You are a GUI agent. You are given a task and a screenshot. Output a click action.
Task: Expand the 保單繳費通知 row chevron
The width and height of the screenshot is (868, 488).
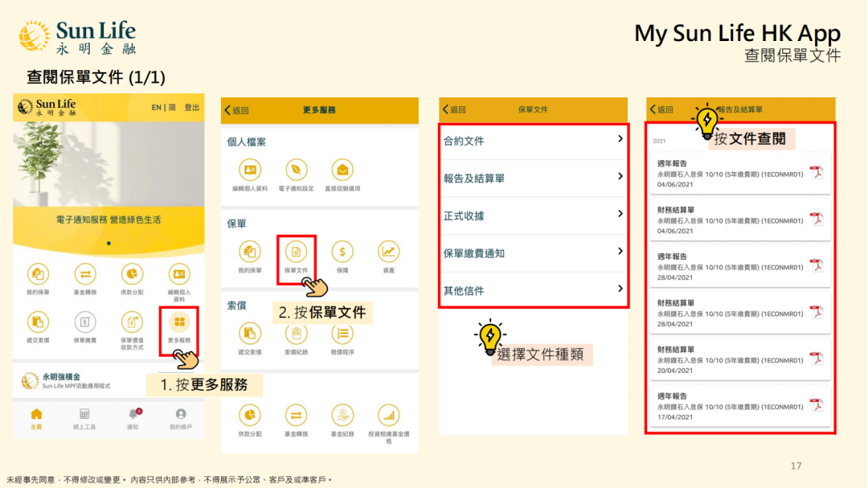[x=620, y=252]
